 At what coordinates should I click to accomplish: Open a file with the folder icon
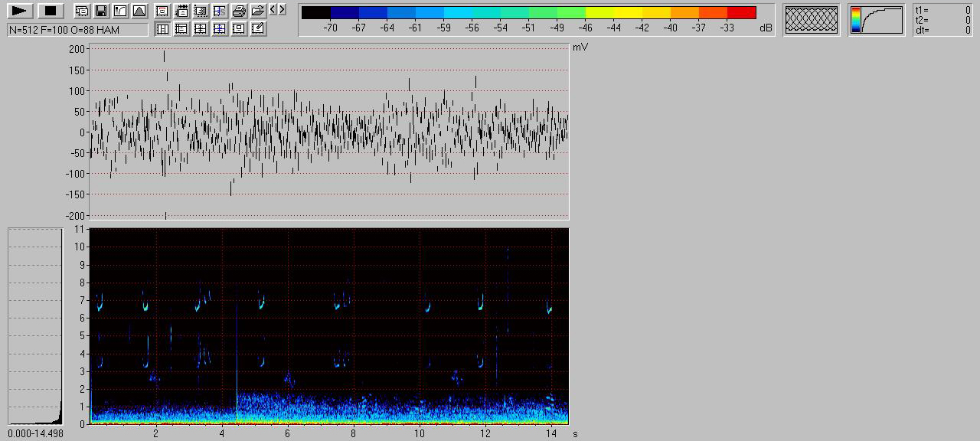click(x=258, y=11)
